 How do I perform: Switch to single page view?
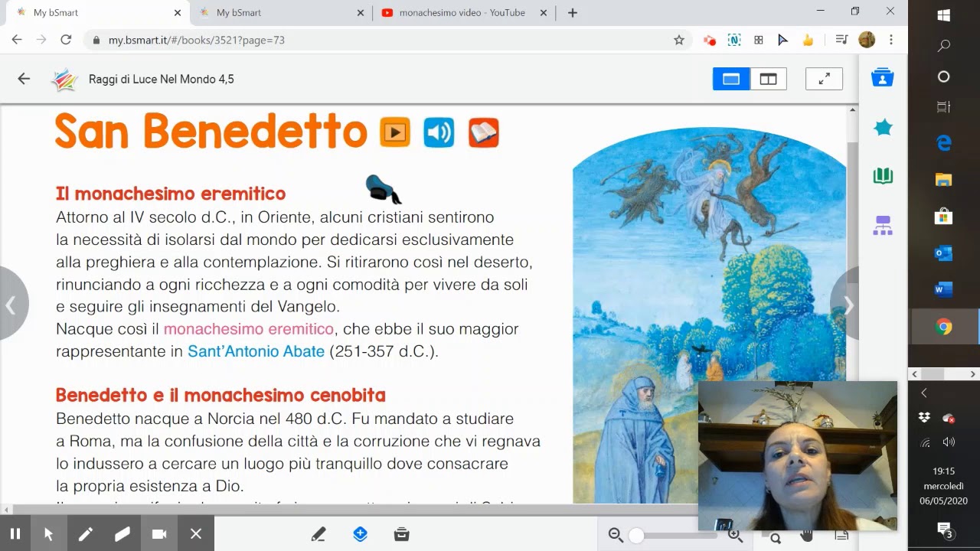(x=731, y=79)
